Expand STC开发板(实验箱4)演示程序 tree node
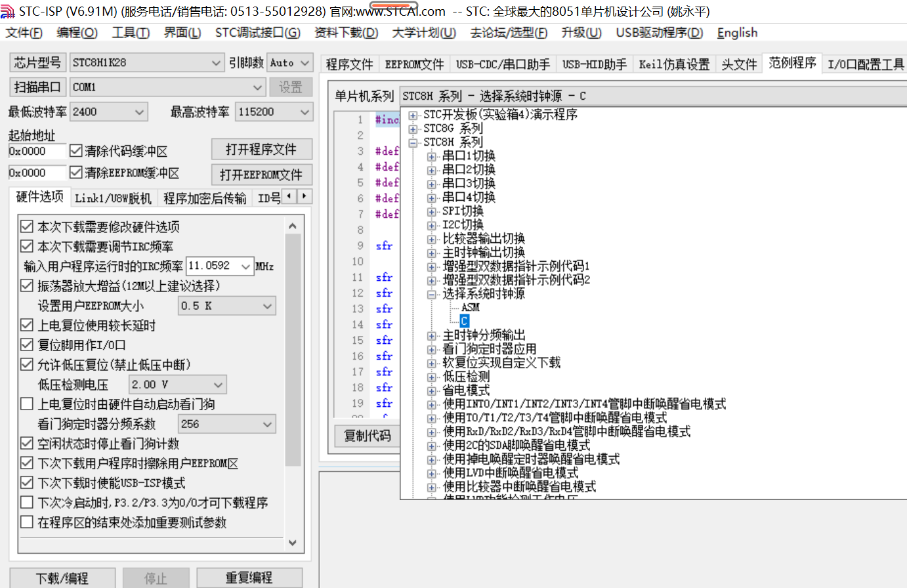The width and height of the screenshot is (907, 588). (x=413, y=115)
